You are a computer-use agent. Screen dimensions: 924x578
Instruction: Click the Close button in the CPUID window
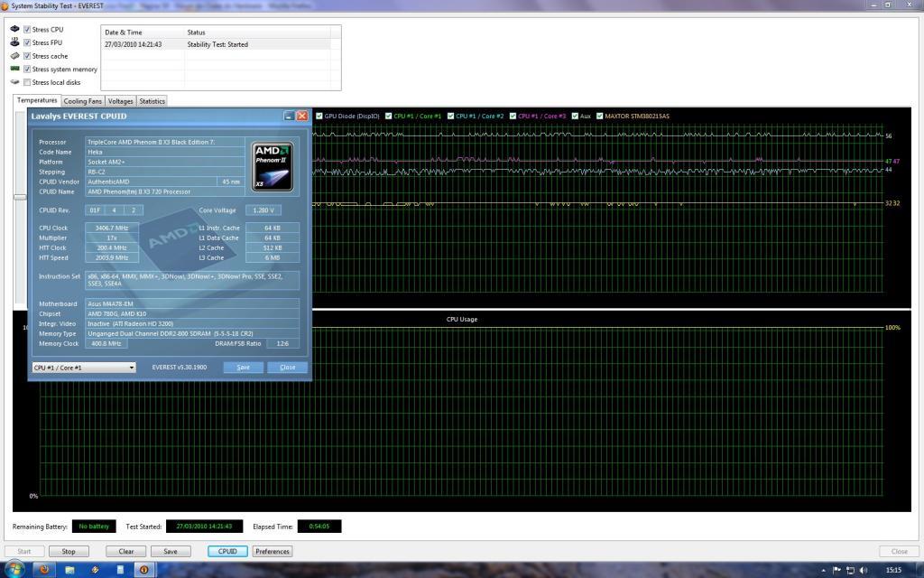[x=288, y=367]
